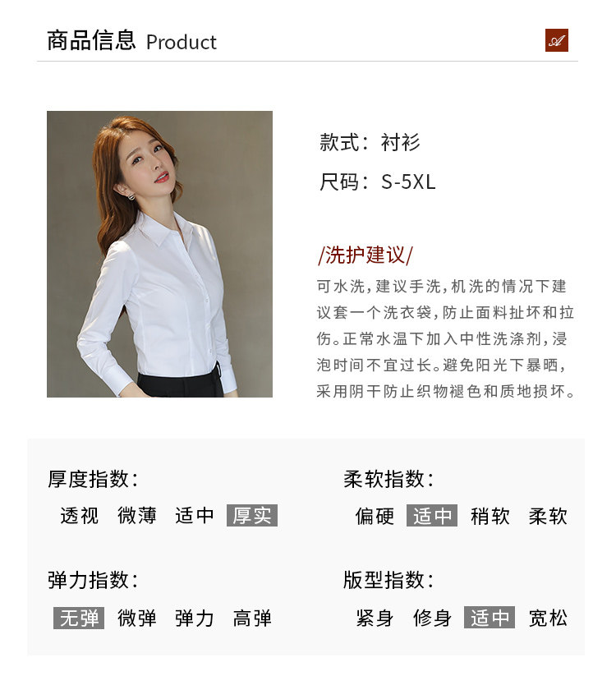This screenshot has width=616, height=676.
Task: Select 偏硬 softness option
Action: tap(375, 516)
